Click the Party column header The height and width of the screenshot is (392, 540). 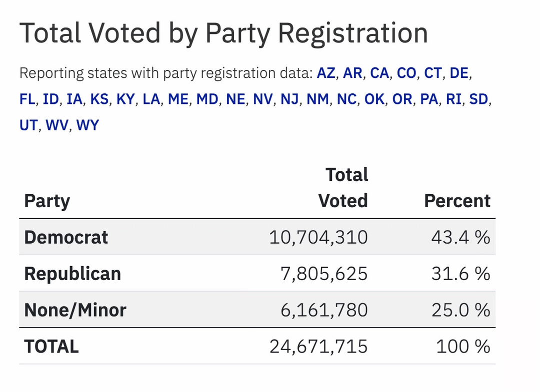pyautogui.click(x=47, y=201)
